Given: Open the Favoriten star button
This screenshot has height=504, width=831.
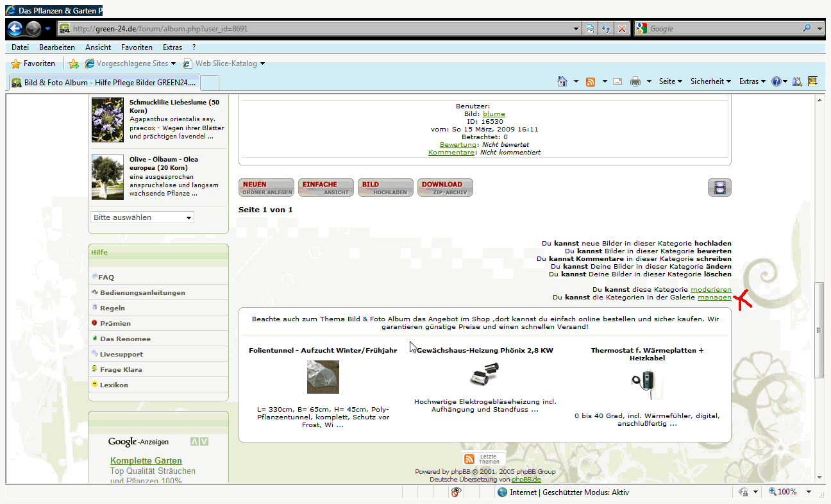Looking at the screenshot, I should (33, 63).
